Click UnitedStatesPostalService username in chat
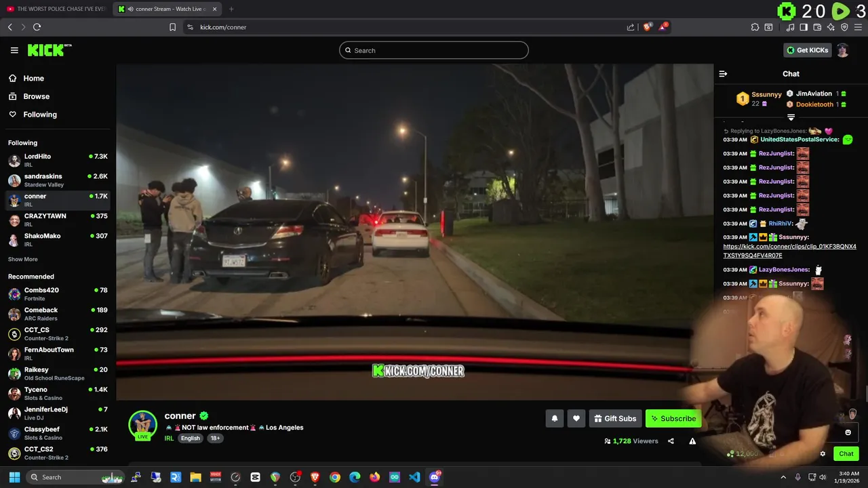The height and width of the screenshot is (488, 868). click(800, 140)
